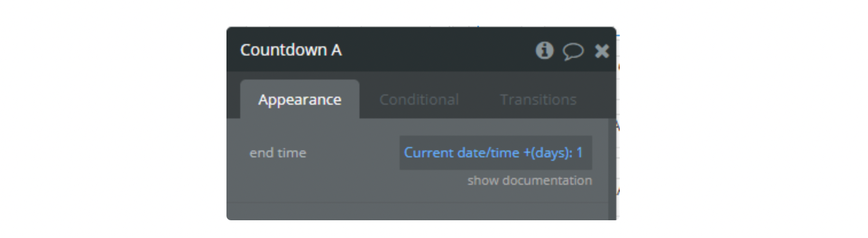View element reference via the 'i' icon
868x238 pixels.
[544, 50]
